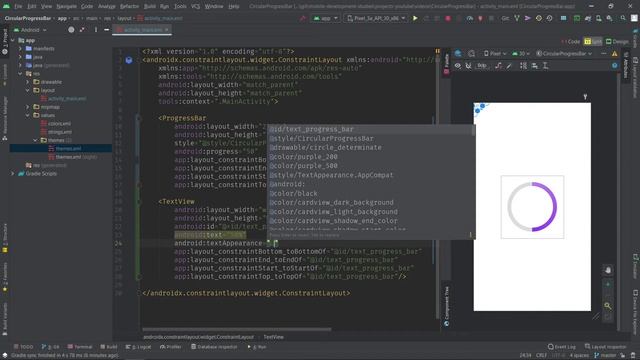Open the SDK Manager icon
Viewport: 640px width, 360px height.
click(x=609, y=18)
